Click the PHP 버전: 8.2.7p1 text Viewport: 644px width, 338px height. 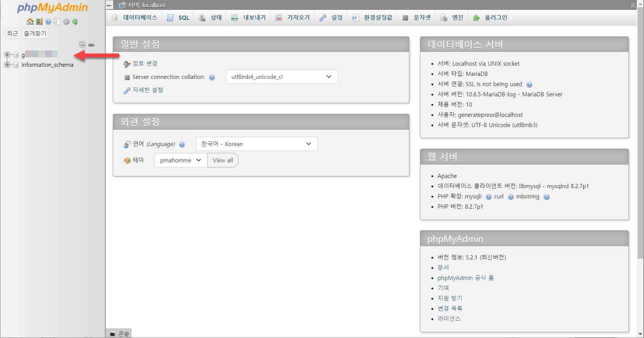pos(460,207)
